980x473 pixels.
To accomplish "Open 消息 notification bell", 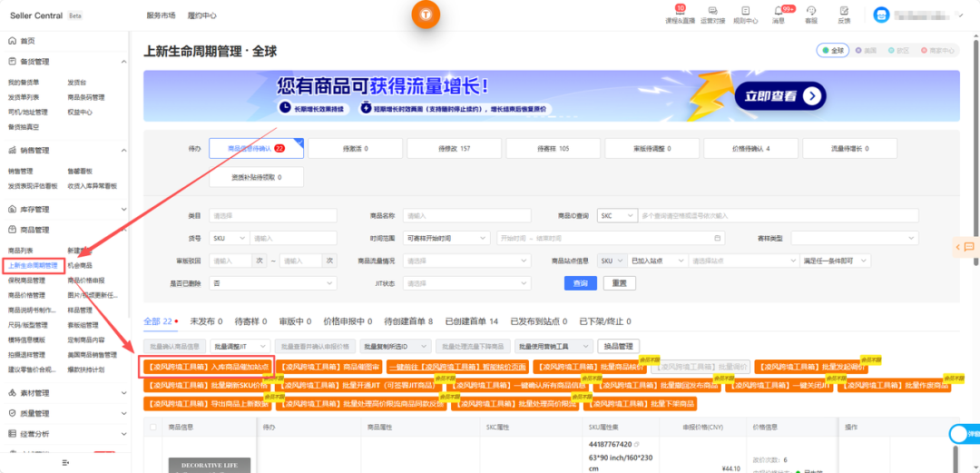I will click(x=779, y=11).
